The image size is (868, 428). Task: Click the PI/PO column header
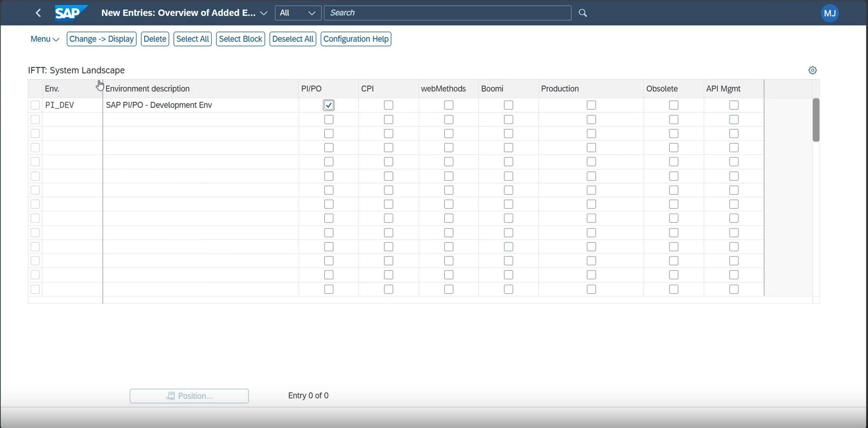point(328,89)
